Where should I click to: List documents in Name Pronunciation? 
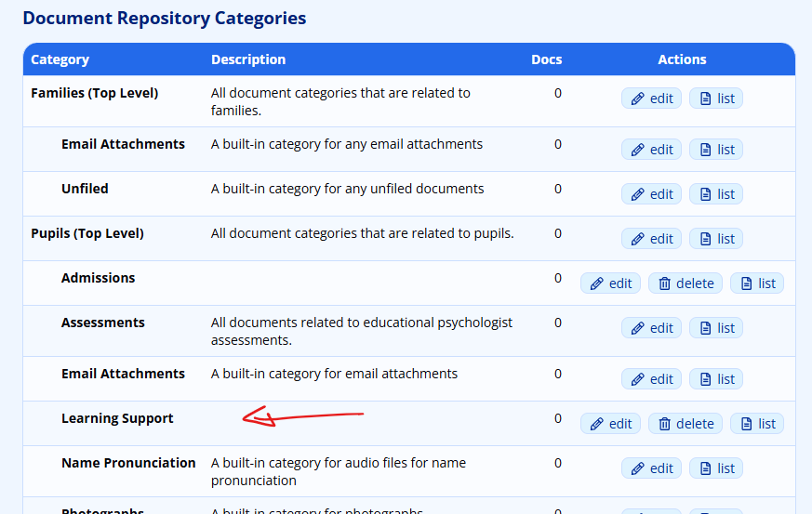pyautogui.click(x=715, y=468)
